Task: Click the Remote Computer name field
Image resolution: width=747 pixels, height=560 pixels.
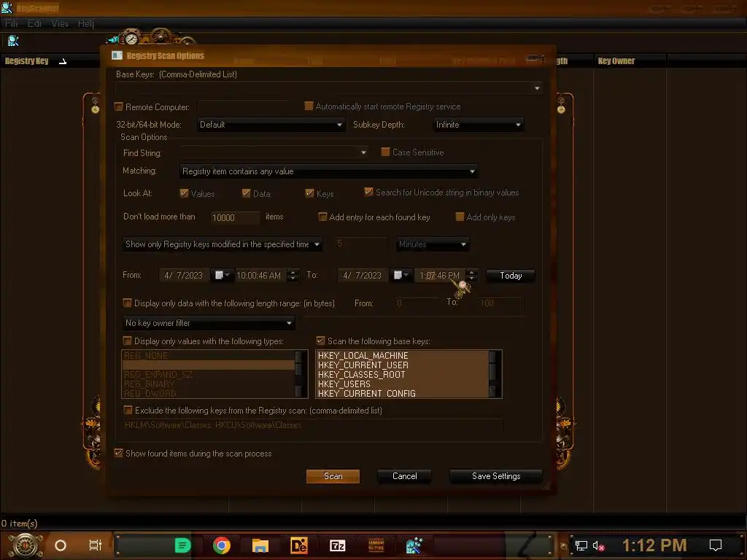Action: (x=243, y=106)
